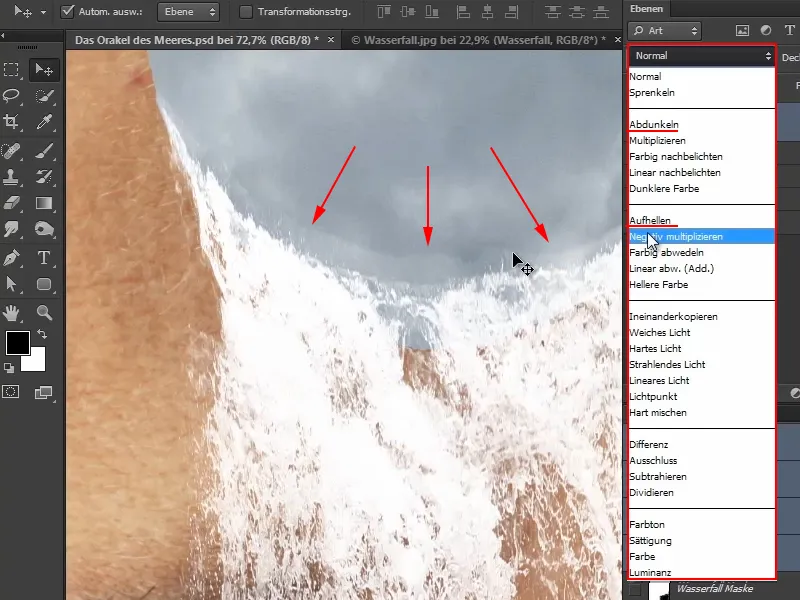This screenshot has height=600, width=800.
Task: Toggle visibility of Wasserfall Maske layer
Action: coord(635,590)
